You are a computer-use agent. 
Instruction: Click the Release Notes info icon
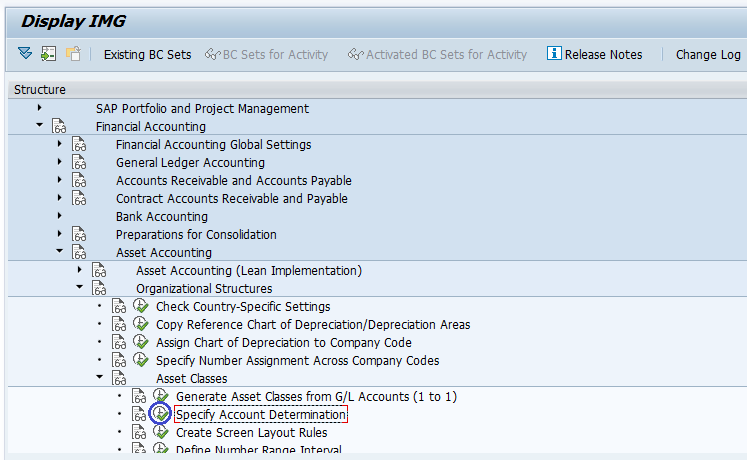point(554,53)
